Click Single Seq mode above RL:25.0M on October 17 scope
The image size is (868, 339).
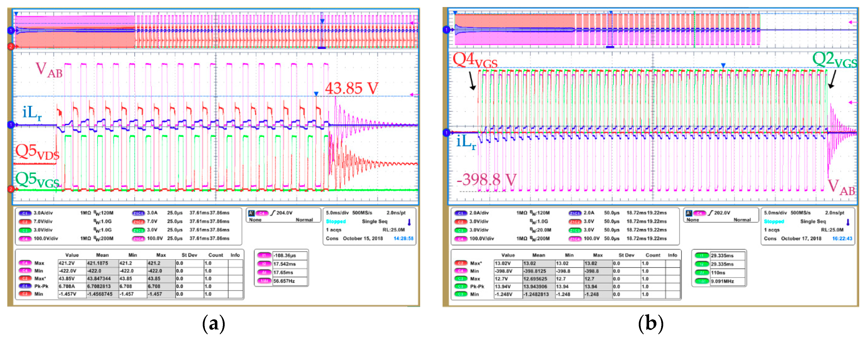click(x=813, y=222)
